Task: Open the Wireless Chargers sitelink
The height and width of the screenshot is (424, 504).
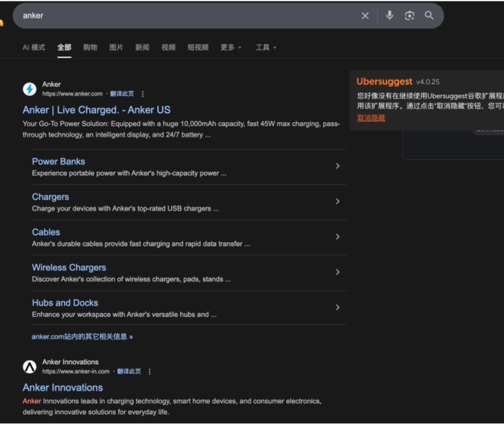Action: [x=69, y=268]
